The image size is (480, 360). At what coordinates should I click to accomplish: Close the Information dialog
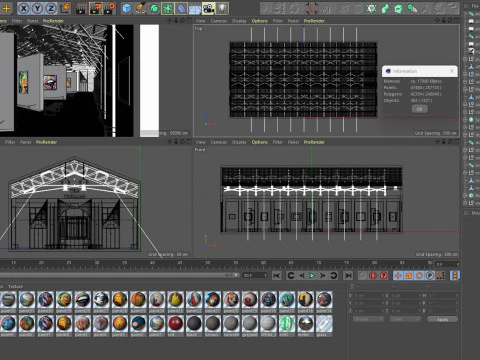pos(452,71)
